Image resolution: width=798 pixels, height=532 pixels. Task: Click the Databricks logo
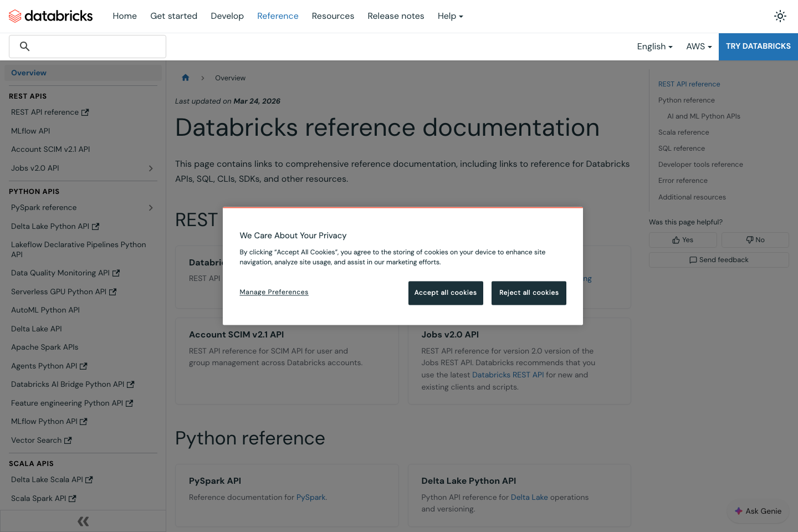coord(50,16)
